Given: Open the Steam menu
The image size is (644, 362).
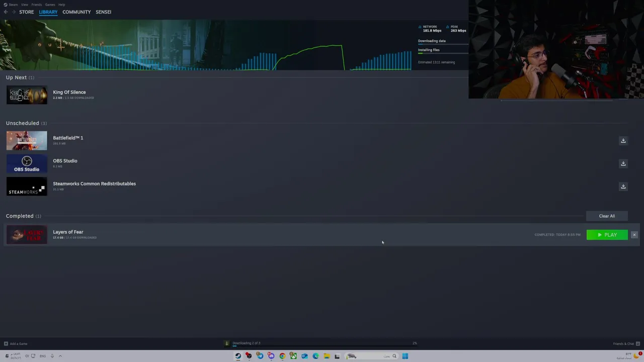Looking at the screenshot, I should click(x=11, y=5).
